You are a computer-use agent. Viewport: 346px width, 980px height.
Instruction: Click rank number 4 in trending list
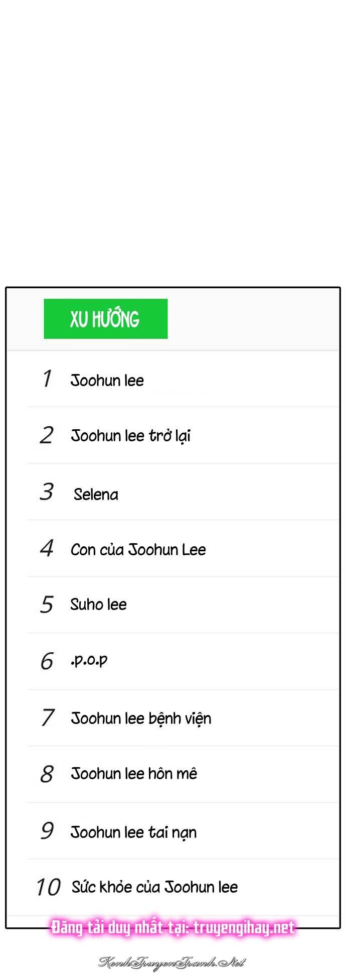[x=47, y=548]
